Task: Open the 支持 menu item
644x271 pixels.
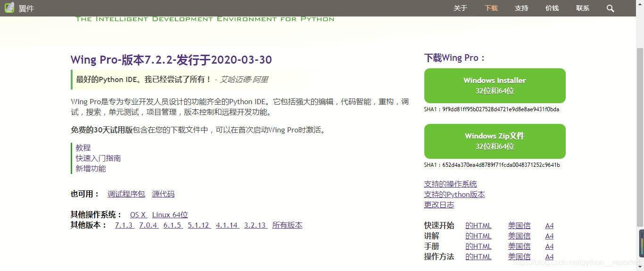Action: [521, 8]
